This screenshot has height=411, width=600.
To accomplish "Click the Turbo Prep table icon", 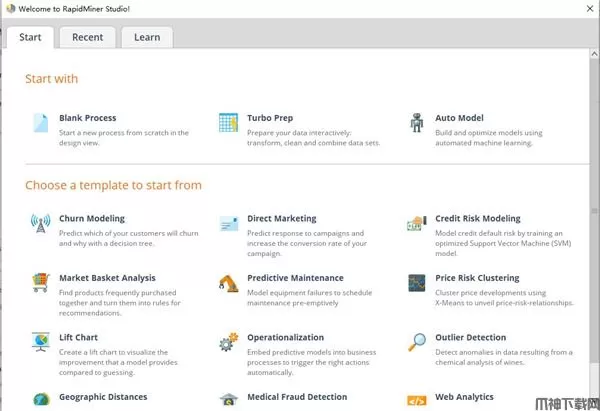I will (x=228, y=123).
